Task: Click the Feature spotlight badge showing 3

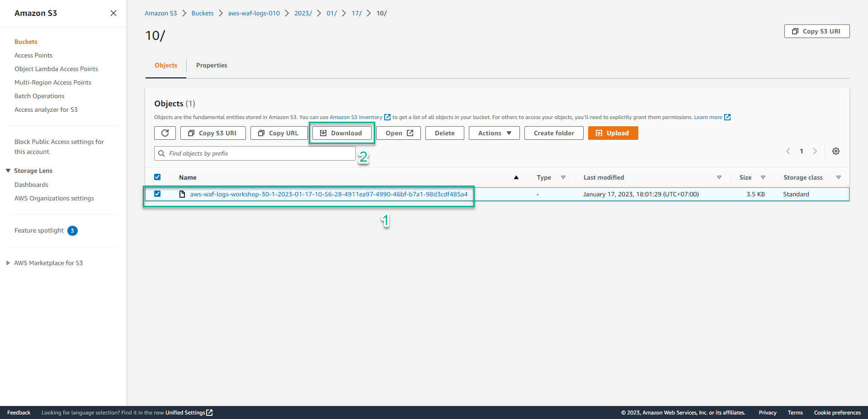Action: coord(72,231)
